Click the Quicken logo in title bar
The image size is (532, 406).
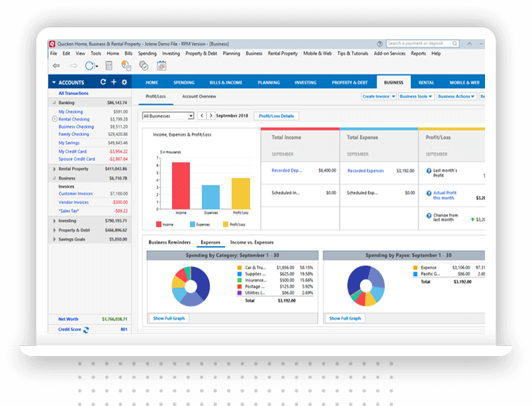pyautogui.click(x=52, y=44)
